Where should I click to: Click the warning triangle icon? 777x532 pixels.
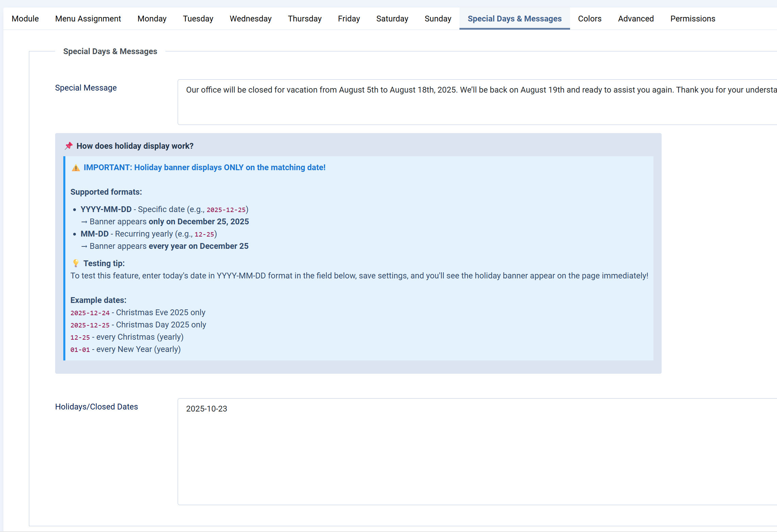[x=76, y=168]
